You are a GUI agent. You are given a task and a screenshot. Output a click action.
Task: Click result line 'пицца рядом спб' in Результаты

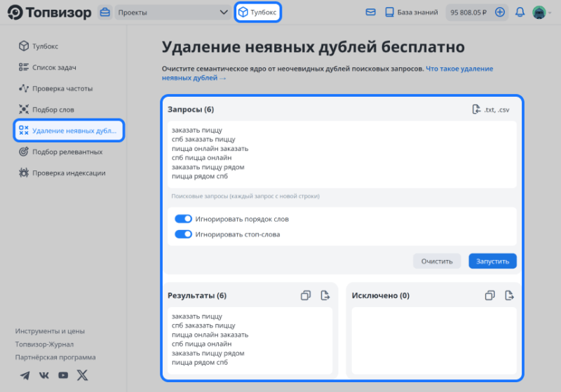[200, 363]
